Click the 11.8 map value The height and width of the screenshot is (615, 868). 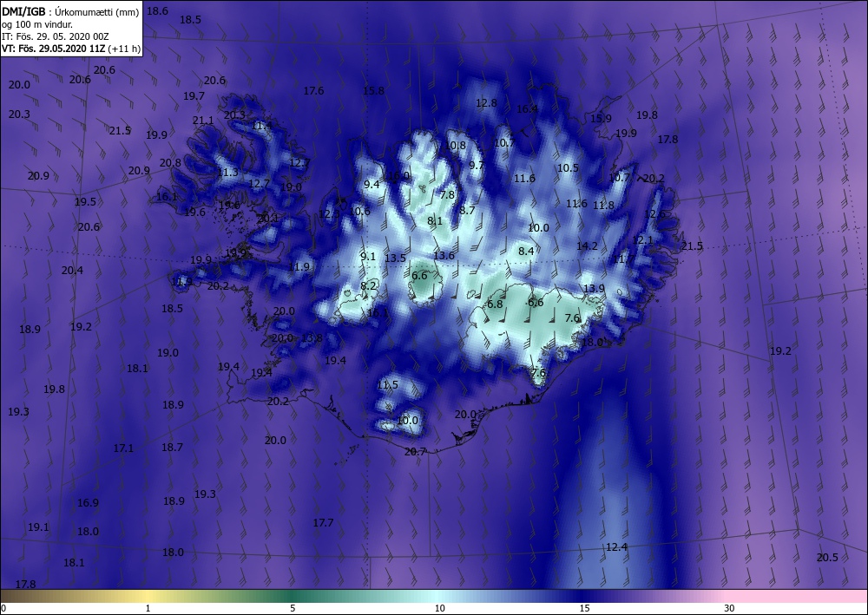point(603,206)
